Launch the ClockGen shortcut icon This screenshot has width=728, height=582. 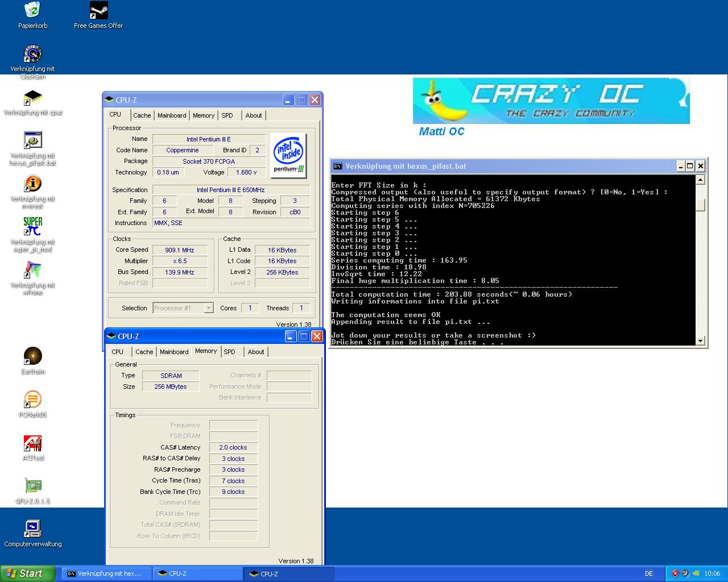point(32,53)
